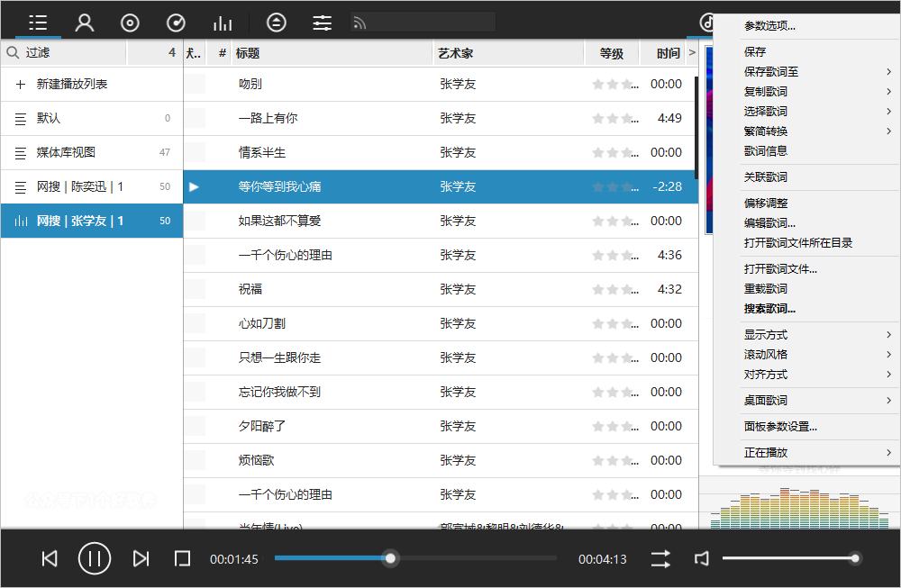
Task: Open the audio settings sliders icon
Action: pyautogui.click(x=322, y=23)
